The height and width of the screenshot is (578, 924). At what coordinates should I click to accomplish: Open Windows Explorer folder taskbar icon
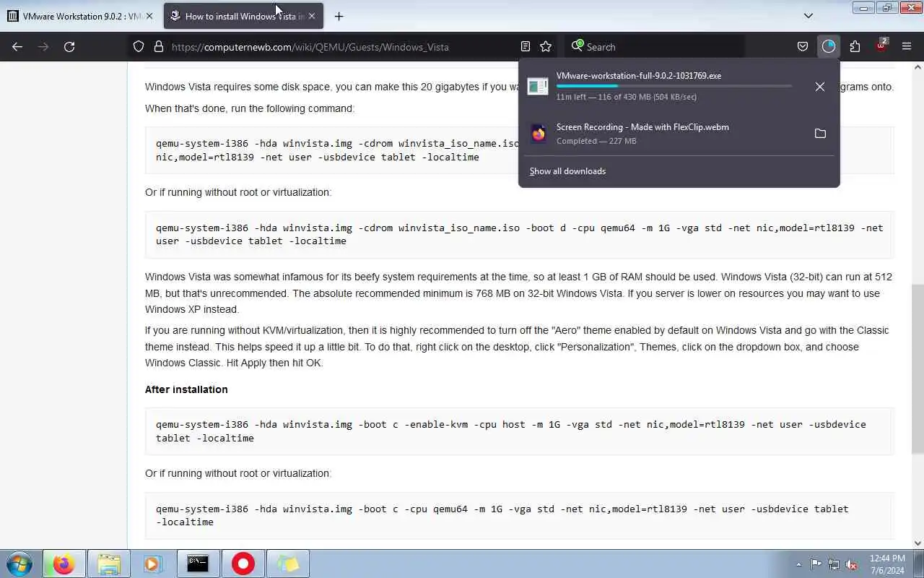pos(108,564)
